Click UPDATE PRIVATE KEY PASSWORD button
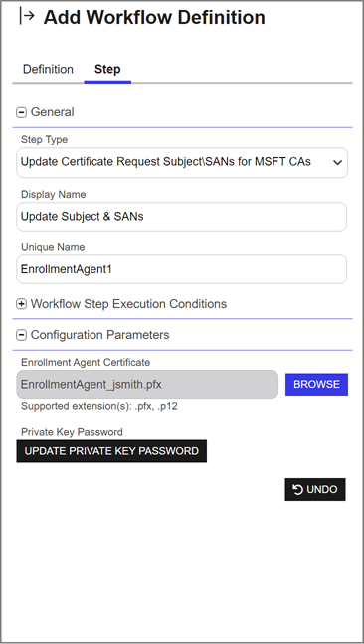This screenshot has width=364, height=644. point(111,451)
